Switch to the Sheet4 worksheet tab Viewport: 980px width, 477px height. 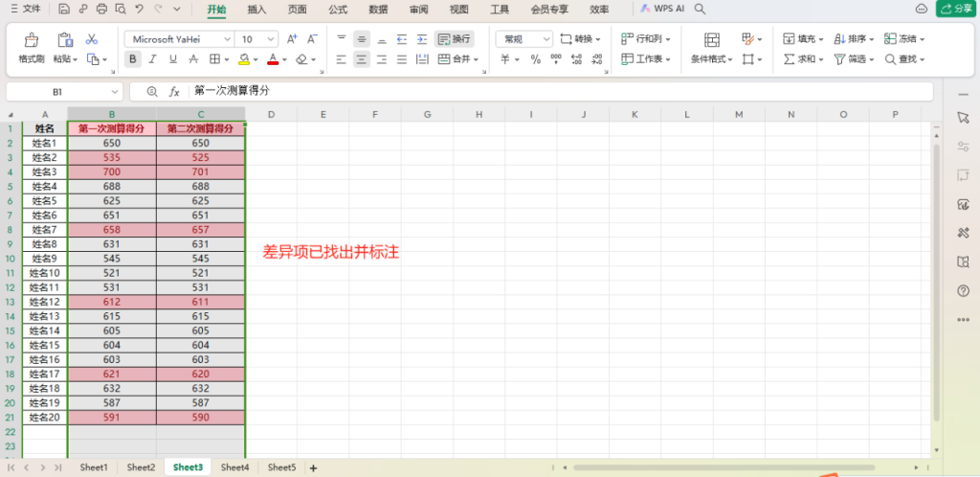click(x=234, y=467)
